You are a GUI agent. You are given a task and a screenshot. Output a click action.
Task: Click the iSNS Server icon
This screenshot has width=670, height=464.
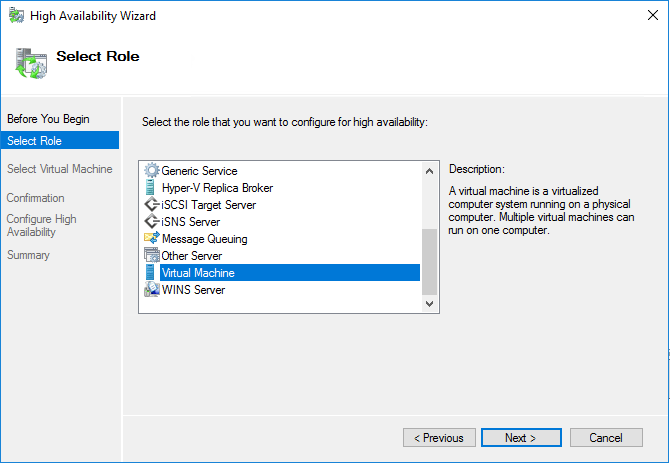click(152, 222)
